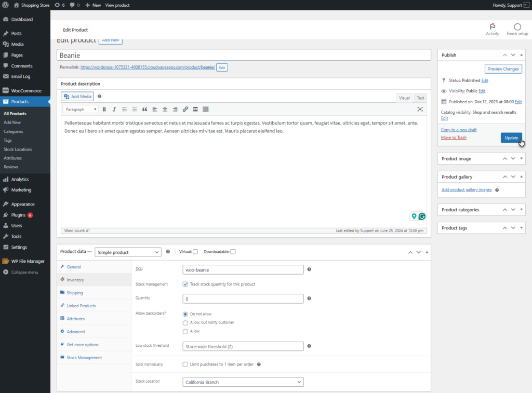Click Add Media button
532x393 pixels.
78,96
